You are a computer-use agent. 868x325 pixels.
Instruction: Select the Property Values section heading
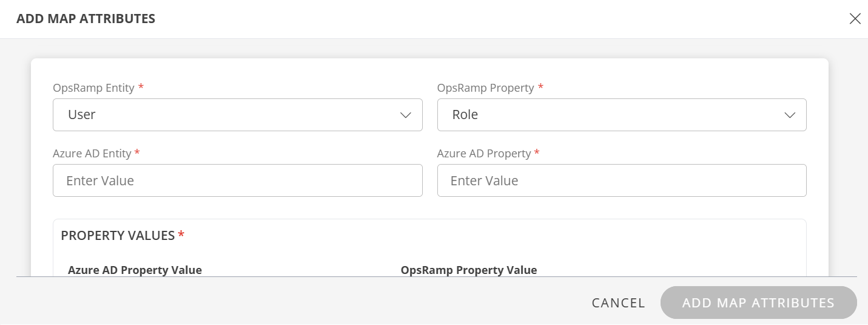pos(118,236)
